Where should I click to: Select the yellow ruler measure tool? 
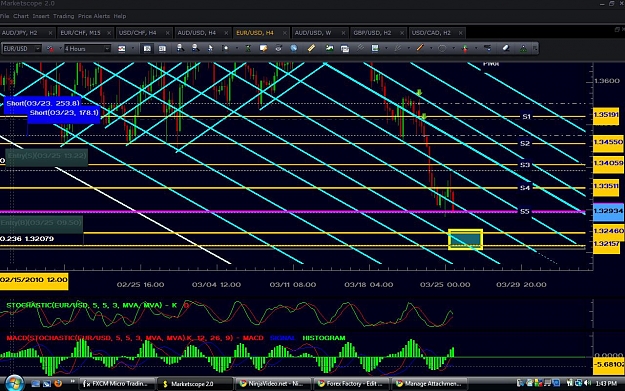click(311, 48)
